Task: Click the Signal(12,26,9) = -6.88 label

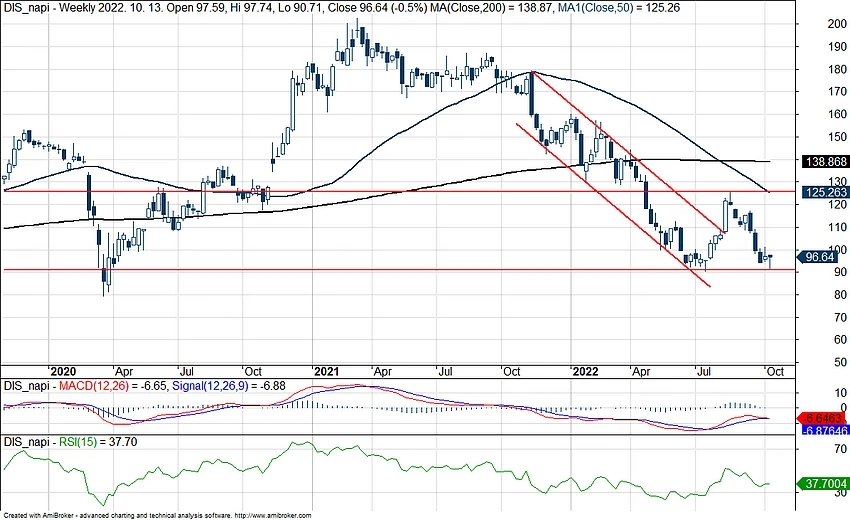Action: (x=228, y=386)
